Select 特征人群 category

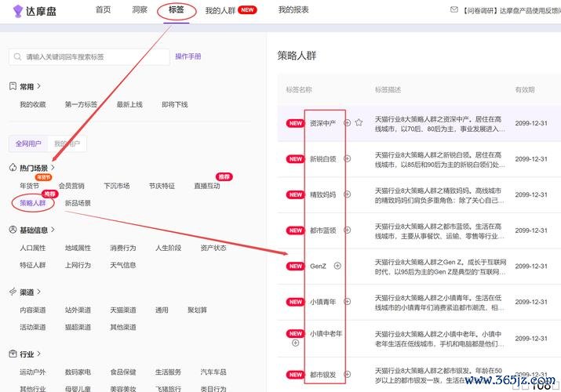[x=33, y=265]
